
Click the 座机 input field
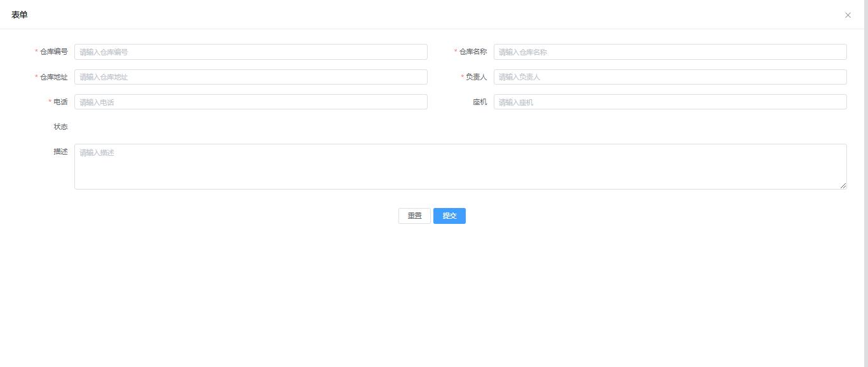click(x=670, y=102)
